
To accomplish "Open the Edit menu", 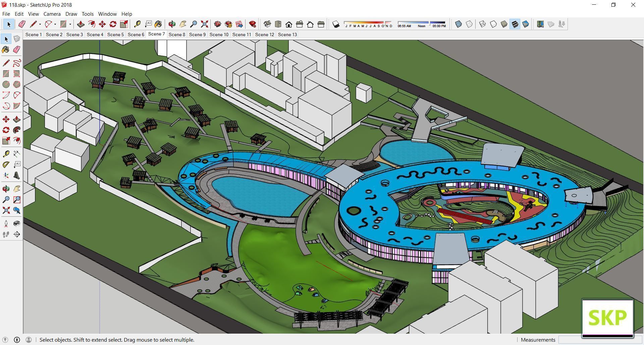I will pos(19,14).
